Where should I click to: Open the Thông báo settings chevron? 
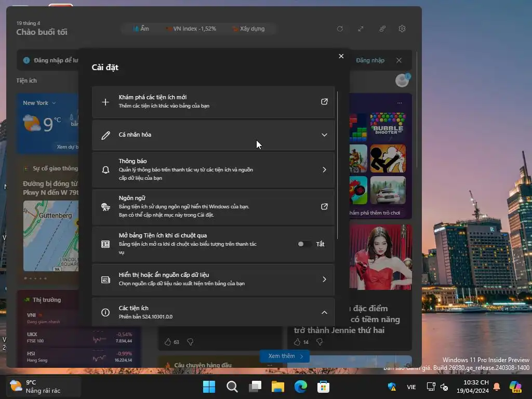(324, 169)
